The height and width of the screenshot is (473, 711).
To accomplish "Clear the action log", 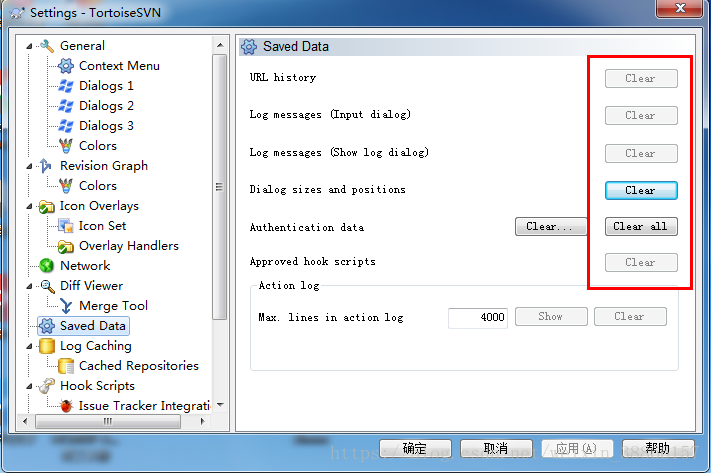I will click(630, 317).
